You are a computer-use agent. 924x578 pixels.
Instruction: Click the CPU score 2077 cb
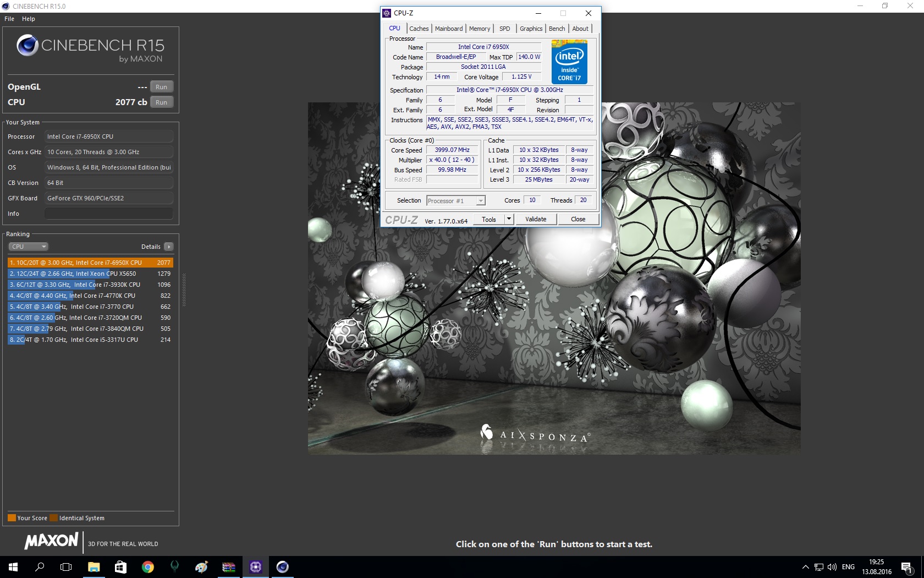point(131,102)
